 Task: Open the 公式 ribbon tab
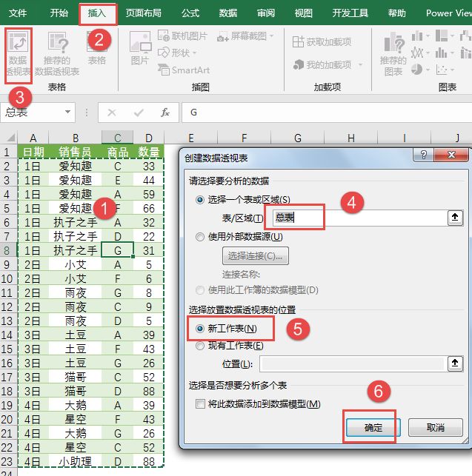point(190,13)
